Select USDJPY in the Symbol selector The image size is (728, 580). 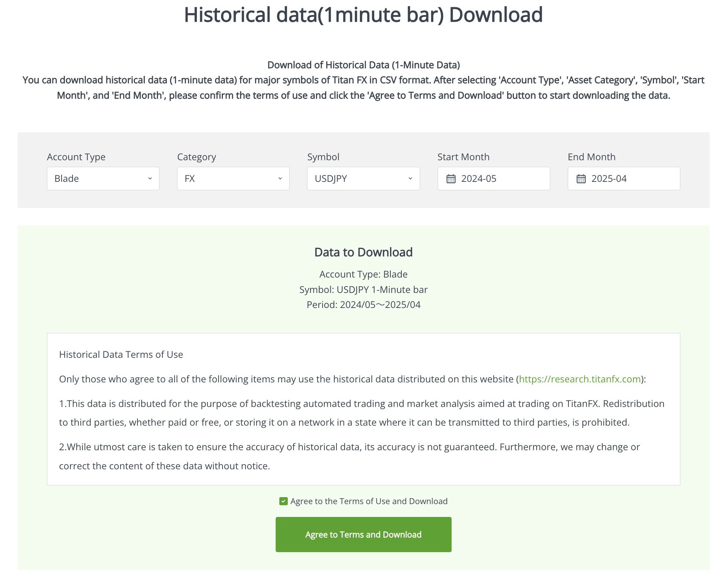363,179
